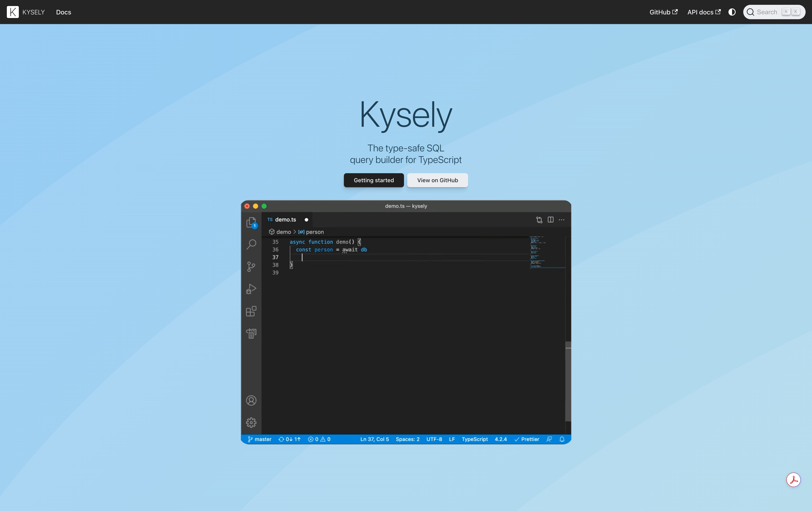Click the sync changes 0↓ 1↑ status
Viewport: 812px width, 511px height.
[x=289, y=440]
